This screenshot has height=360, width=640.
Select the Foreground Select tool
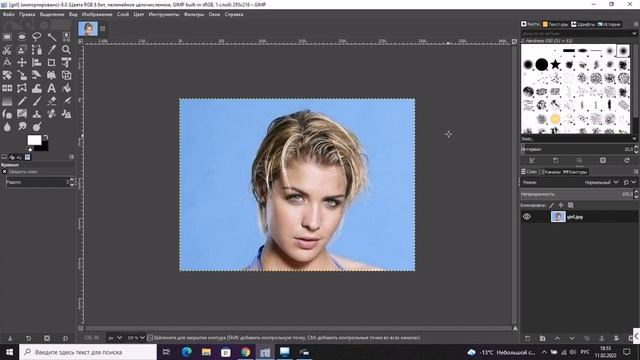22,50
